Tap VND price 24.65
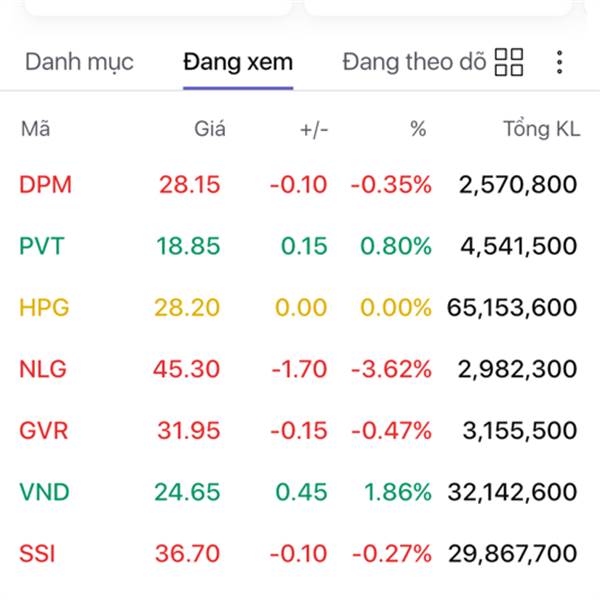This screenshot has height=600, width=600. click(x=187, y=492)
